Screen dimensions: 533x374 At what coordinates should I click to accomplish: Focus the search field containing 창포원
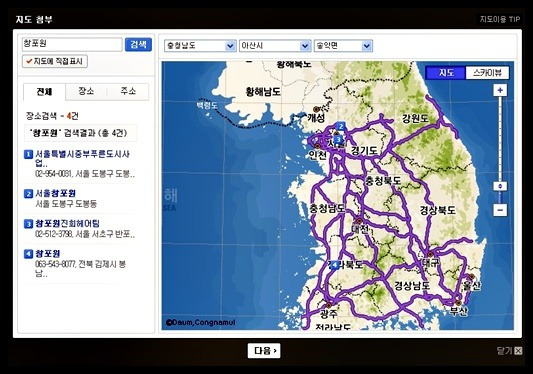pyautogui.click(x=72, y=45)
